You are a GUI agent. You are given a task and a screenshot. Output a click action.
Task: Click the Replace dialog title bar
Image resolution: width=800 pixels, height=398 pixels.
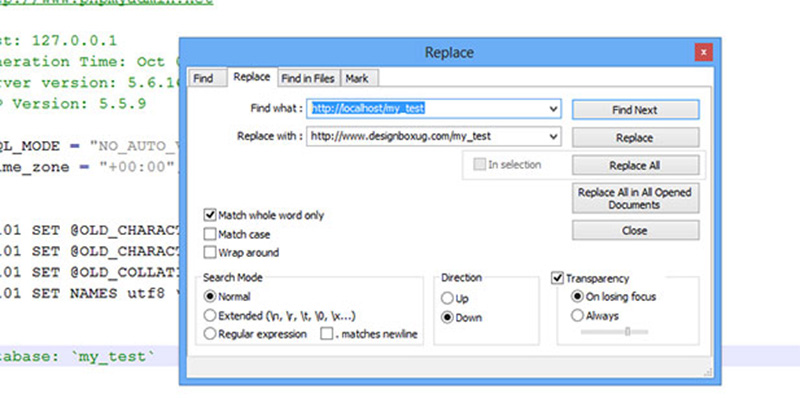pos(449,52)
